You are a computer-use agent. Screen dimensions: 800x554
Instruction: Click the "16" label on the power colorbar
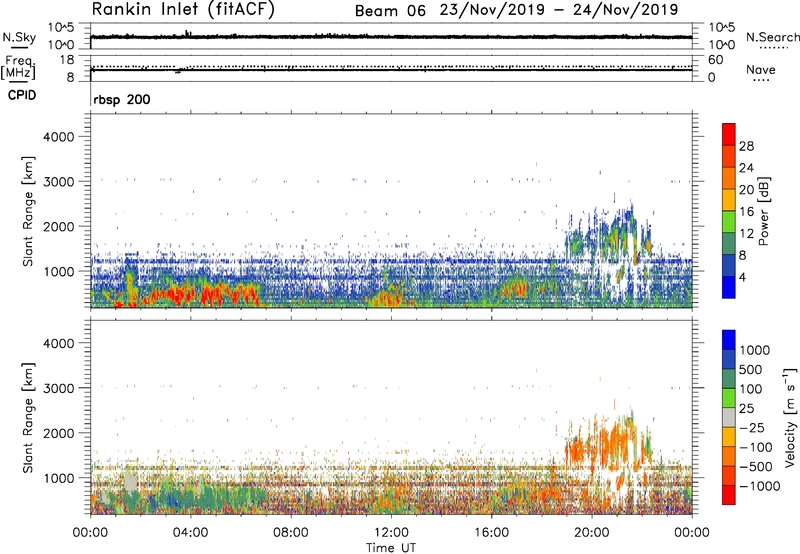point(746,212)
